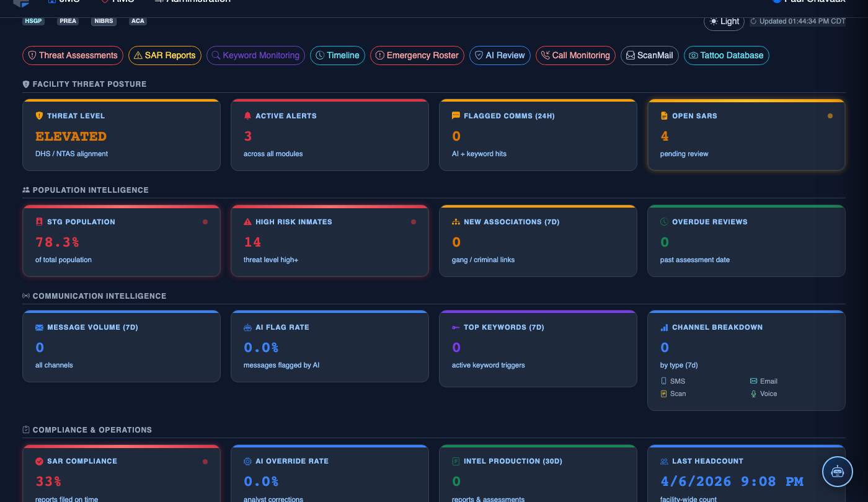868x502 pixels.
Task: Open the ScanMail module
Action: click(650, 55)
